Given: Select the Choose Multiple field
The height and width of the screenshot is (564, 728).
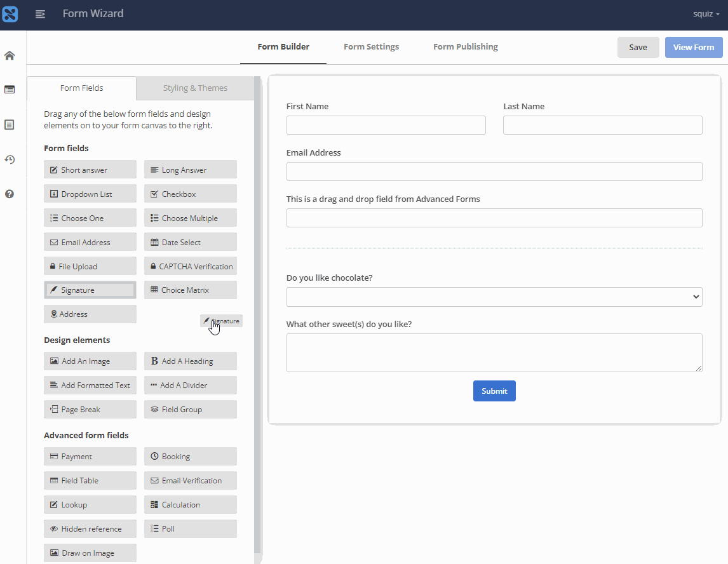Looking at the screenshot, I should tap(191, 218).
